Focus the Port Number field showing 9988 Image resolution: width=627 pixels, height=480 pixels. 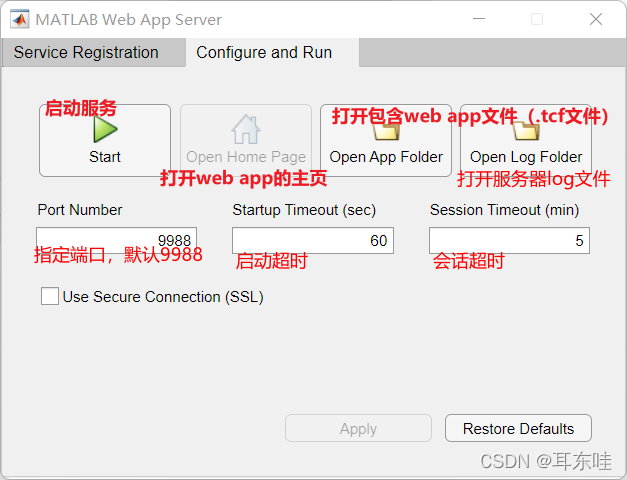click(x=116, y=240)
